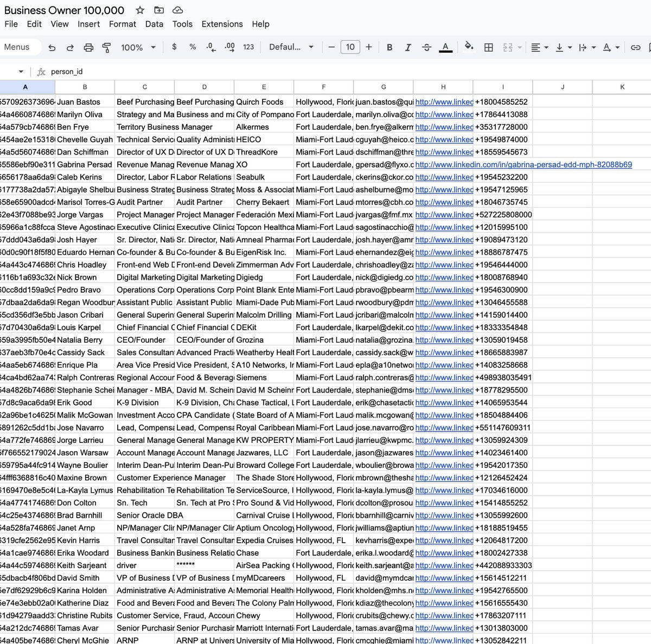The width and height of the screenshot is (651, 644).
Task: Insert a link with chain icon
Action: tap(635, 48)
